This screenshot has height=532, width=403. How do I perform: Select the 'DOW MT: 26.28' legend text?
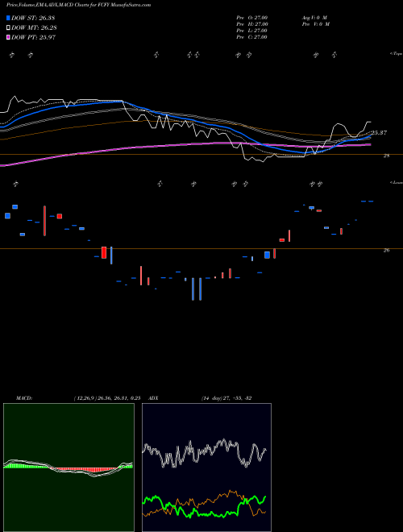coord(34,28)
